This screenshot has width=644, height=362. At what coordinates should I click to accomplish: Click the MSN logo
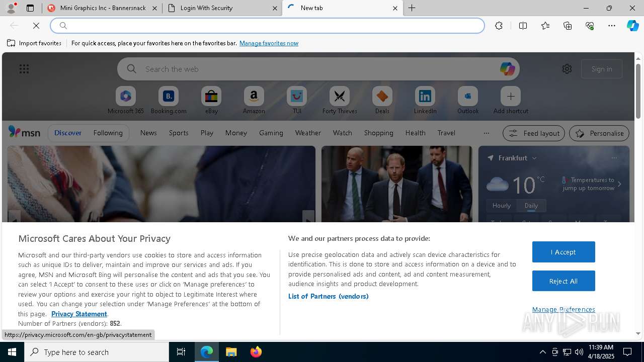coord(24,132)
